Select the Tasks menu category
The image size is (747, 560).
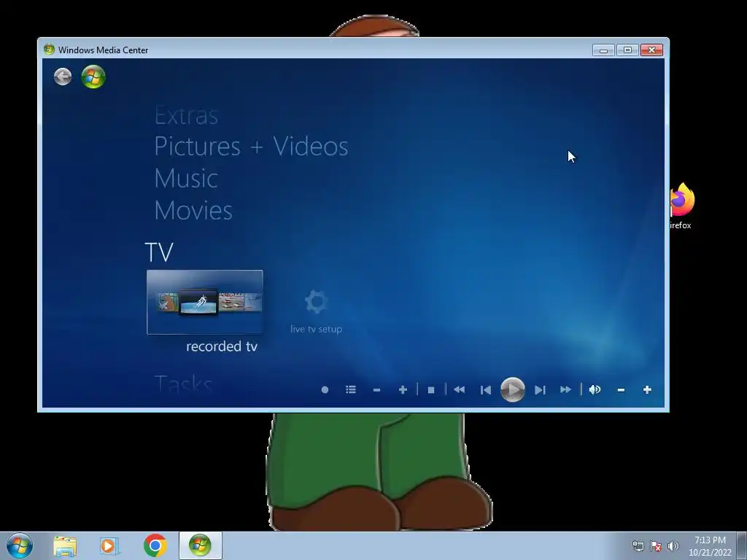click(183, 384)
